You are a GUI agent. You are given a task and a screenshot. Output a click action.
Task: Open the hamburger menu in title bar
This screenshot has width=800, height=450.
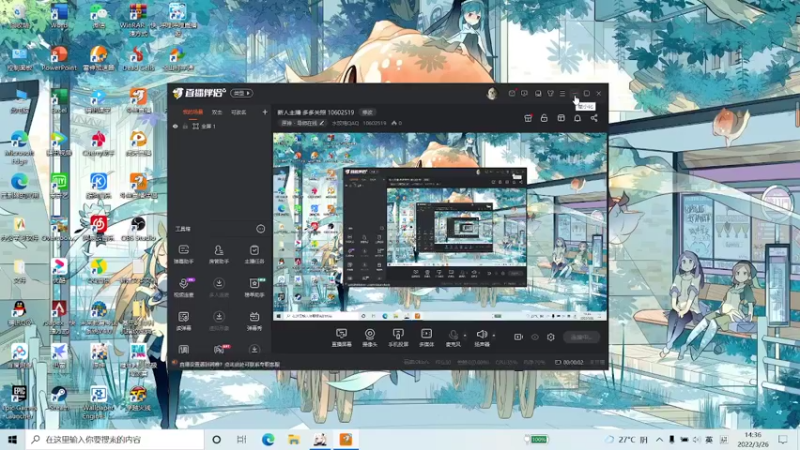pos(562,93)
